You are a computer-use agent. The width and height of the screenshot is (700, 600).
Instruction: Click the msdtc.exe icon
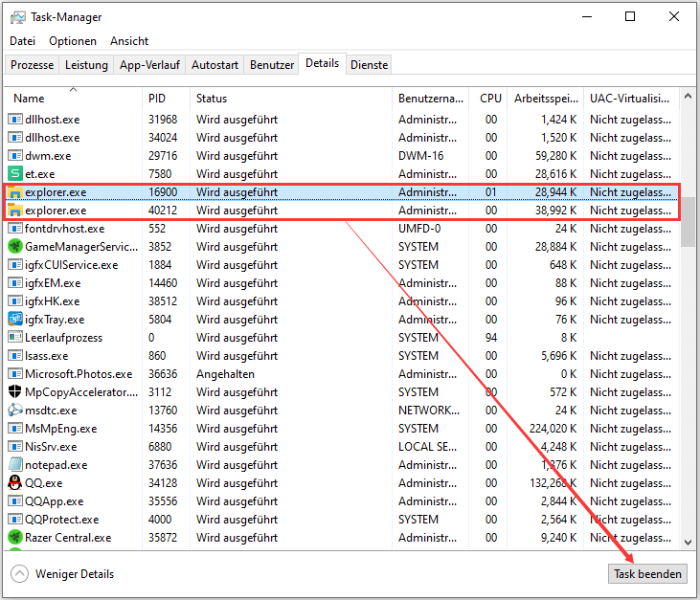click(15, 410)
